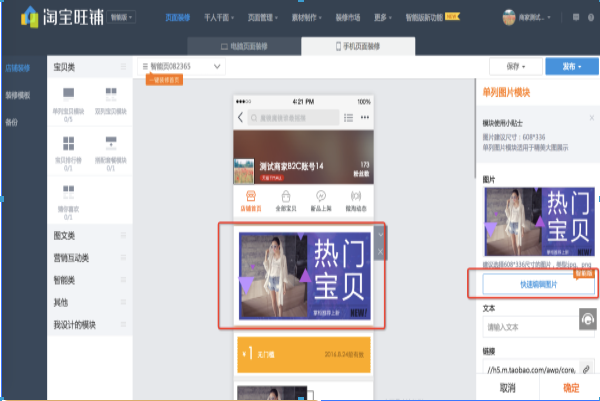600x401 pixels.
Task: Select 装修模板 in the left sidebar
Action: (18, 95)
